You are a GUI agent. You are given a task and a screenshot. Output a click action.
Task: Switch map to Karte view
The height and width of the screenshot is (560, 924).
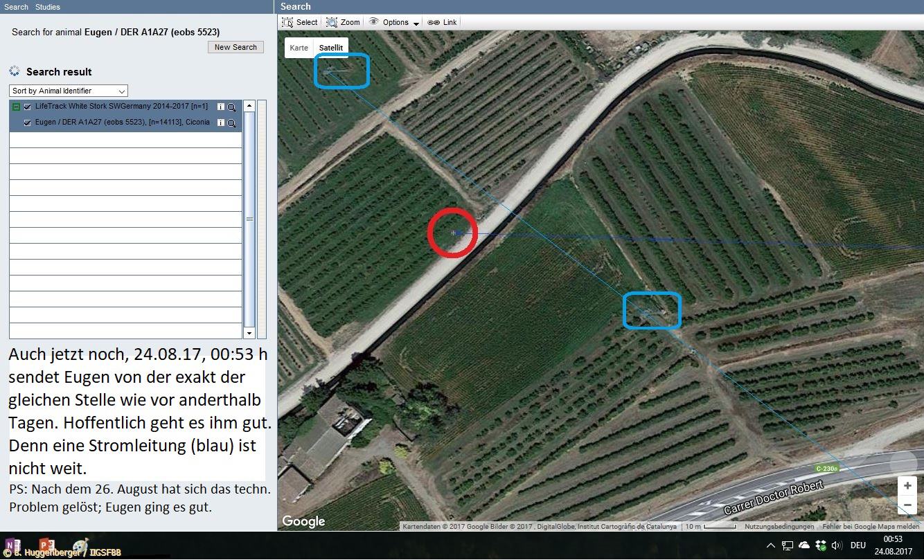coord(299,48)
